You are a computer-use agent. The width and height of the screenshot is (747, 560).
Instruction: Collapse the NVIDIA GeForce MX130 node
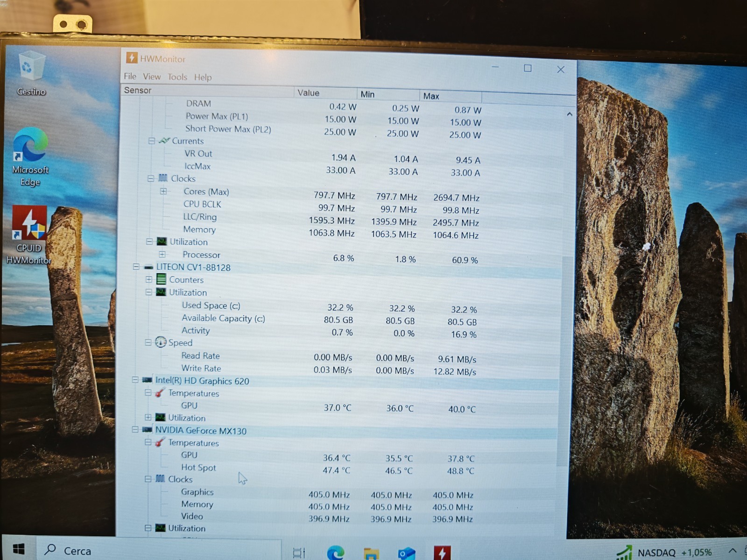click(x=135, y=430)
